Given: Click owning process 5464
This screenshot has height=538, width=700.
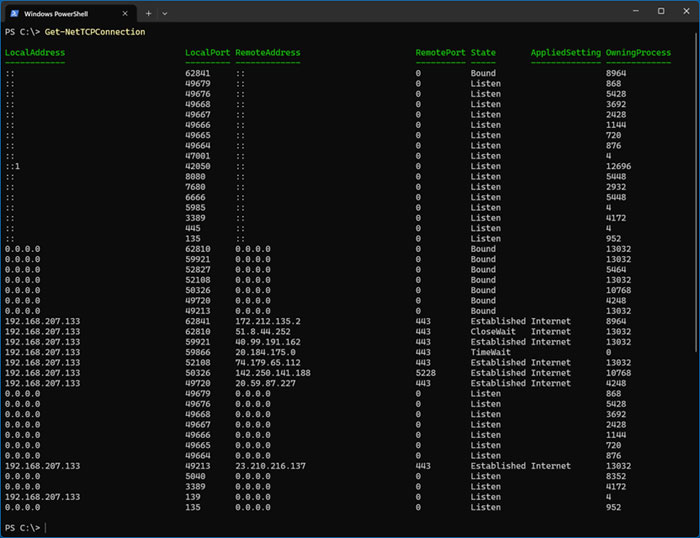Looking at the screenshot, I should coord(616,269).
